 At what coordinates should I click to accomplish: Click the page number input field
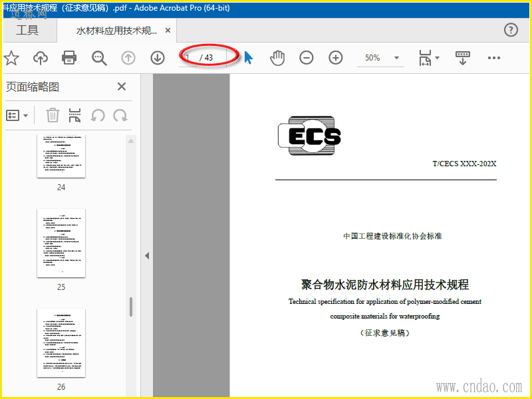point(188,58)
